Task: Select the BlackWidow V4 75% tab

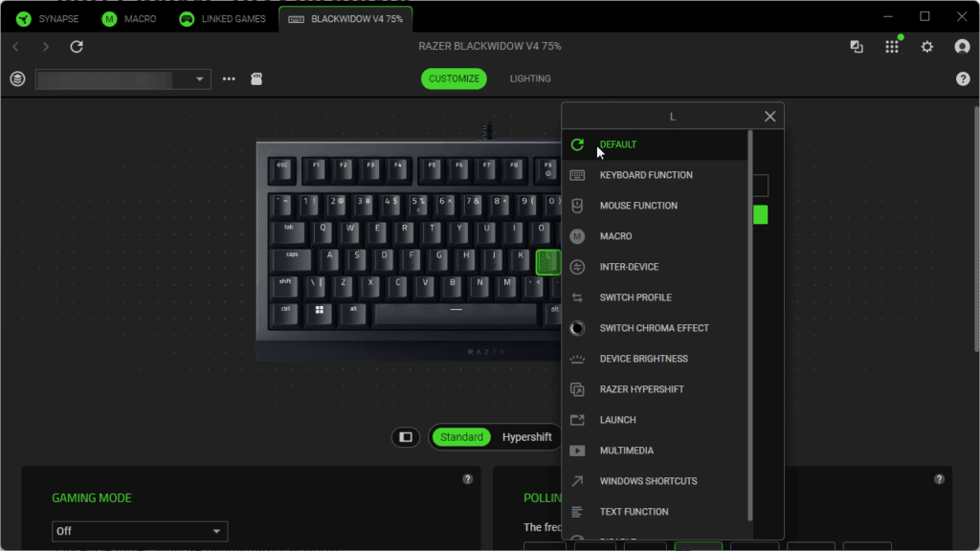Action: click(345, 19)
